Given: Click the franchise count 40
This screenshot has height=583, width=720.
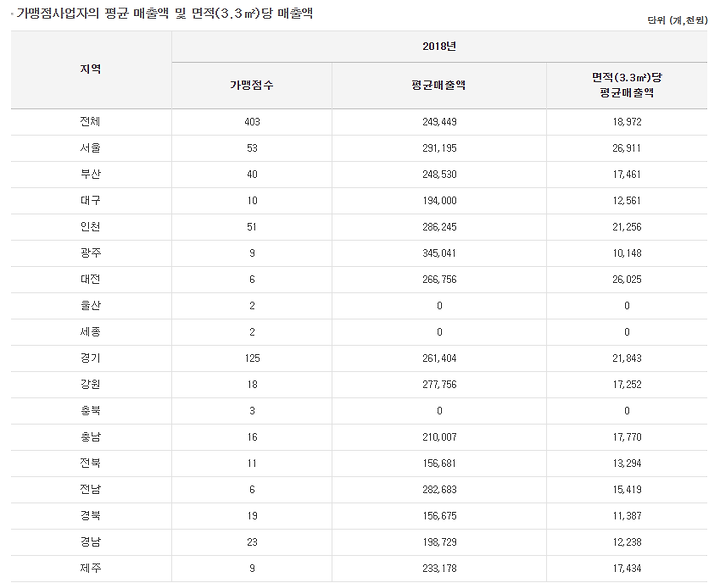Looking at the screenshot, I should click(x=252, y=174).
